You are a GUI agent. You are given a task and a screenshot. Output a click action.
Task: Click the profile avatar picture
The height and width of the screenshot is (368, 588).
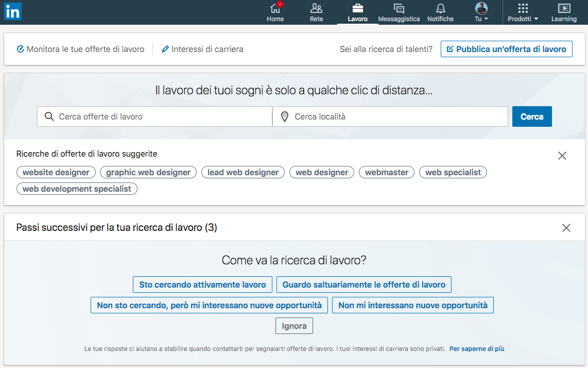[481, 8]
